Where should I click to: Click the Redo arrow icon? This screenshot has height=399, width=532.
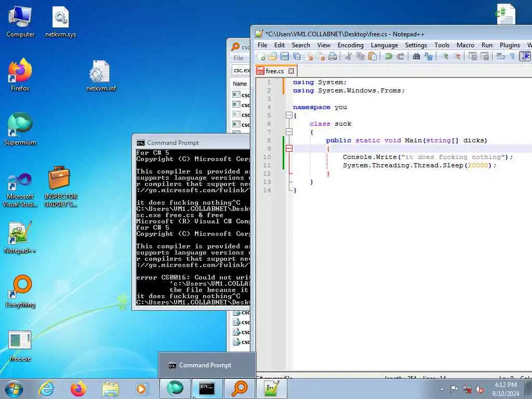coord(401,56)
